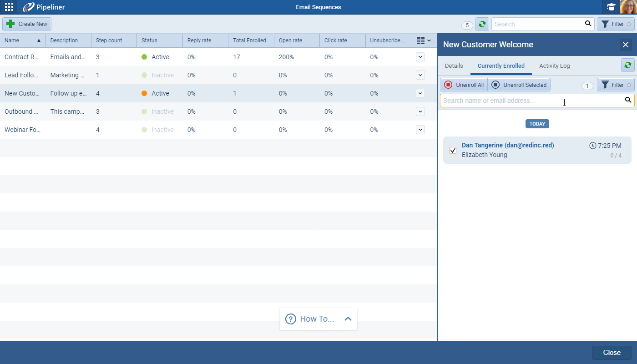This screenshot has width=637, height=364.
Task: Refresh the Currently Enrolled panel
Action: pyautogui.click(x=628, y=65)
